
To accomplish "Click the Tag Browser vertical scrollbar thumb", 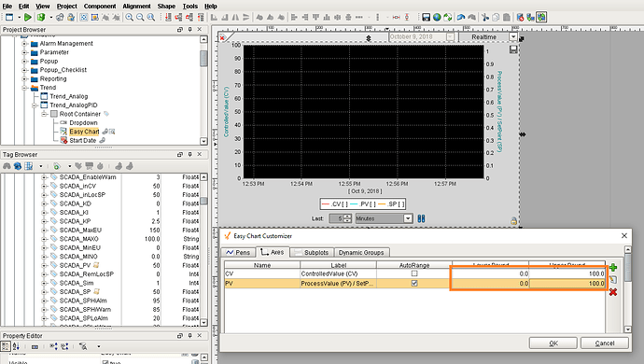I will (203, 202).
